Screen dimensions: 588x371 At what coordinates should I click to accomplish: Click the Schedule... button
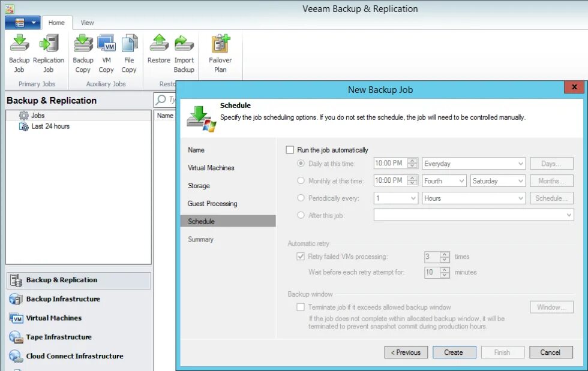tap(551, 198)
